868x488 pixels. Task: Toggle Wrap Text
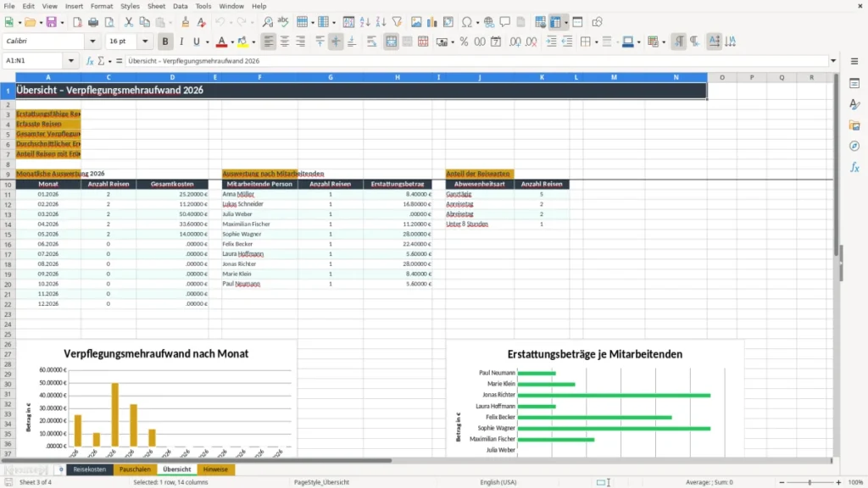click(372, 42)
